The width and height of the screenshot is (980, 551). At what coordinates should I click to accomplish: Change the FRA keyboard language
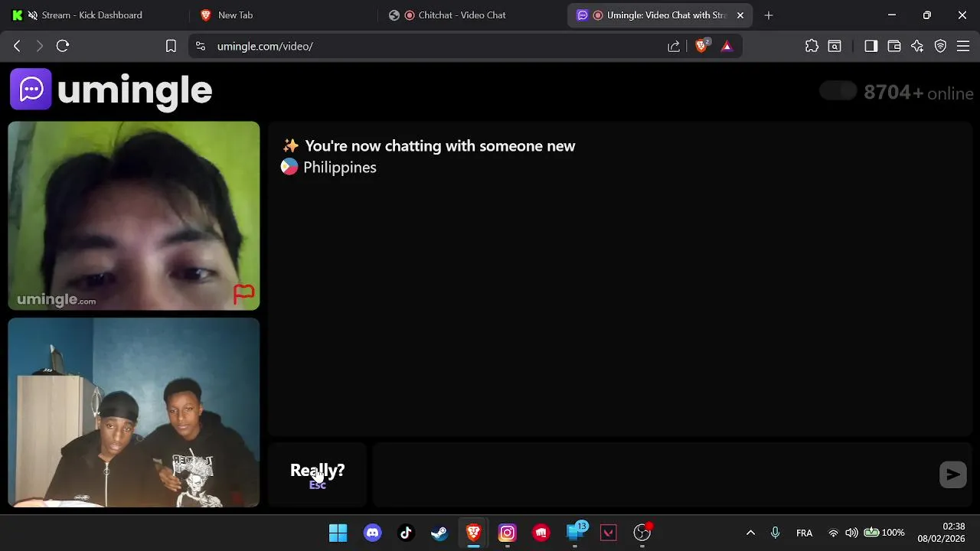804,533
